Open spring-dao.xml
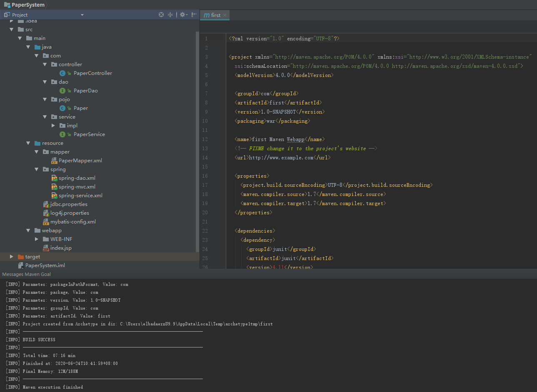Image resolution: width=537 pixels, height=392 pixels. (77, 178)
